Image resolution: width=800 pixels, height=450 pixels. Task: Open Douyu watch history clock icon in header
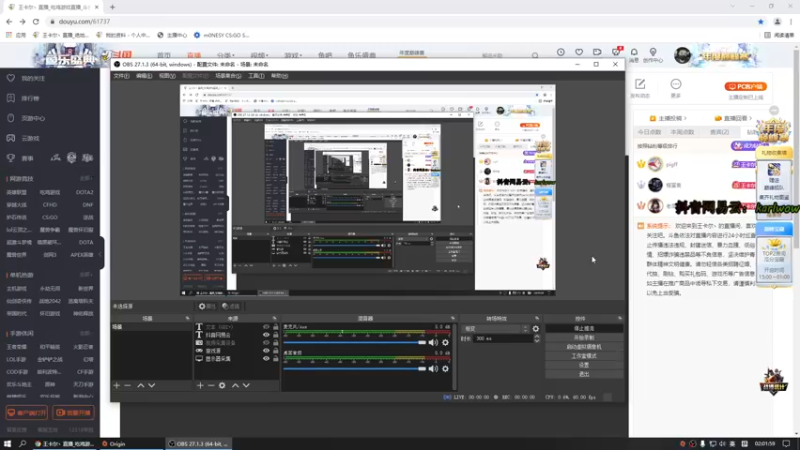(x=561, y=52)
